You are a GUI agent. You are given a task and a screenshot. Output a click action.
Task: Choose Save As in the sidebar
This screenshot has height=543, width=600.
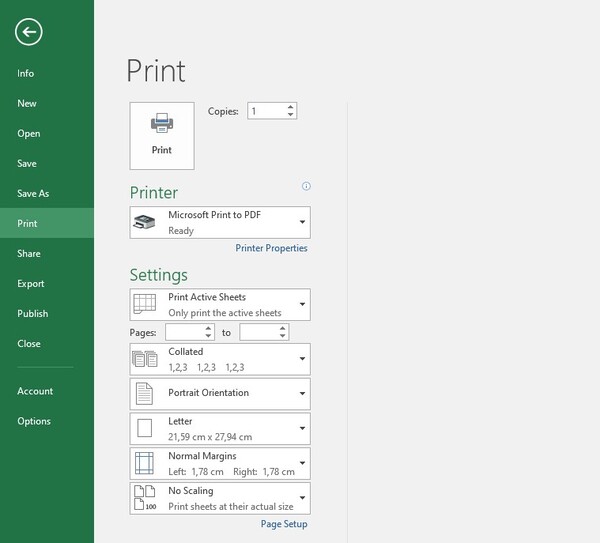47,193
